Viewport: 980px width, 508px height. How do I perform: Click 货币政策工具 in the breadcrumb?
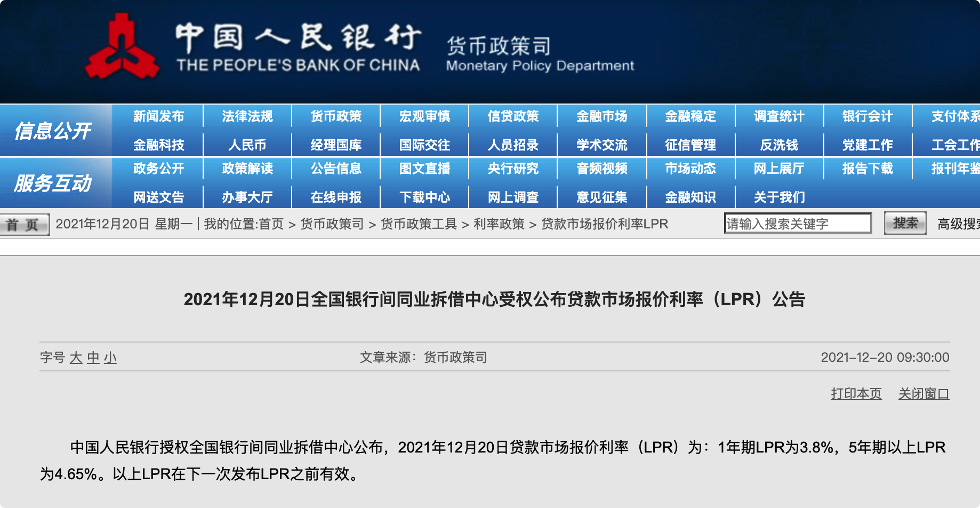pos(419,224)
